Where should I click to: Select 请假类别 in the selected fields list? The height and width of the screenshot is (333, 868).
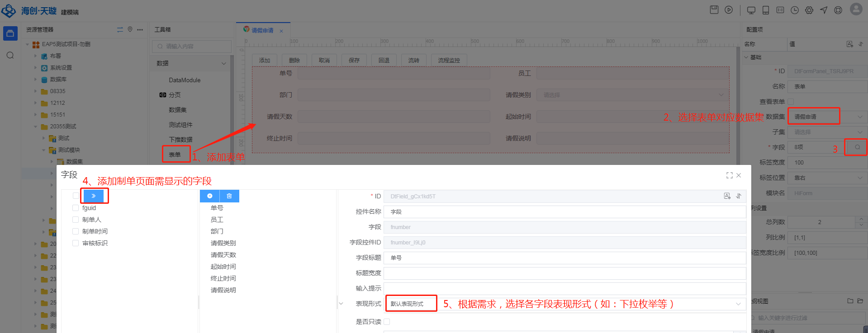(223, 243)
